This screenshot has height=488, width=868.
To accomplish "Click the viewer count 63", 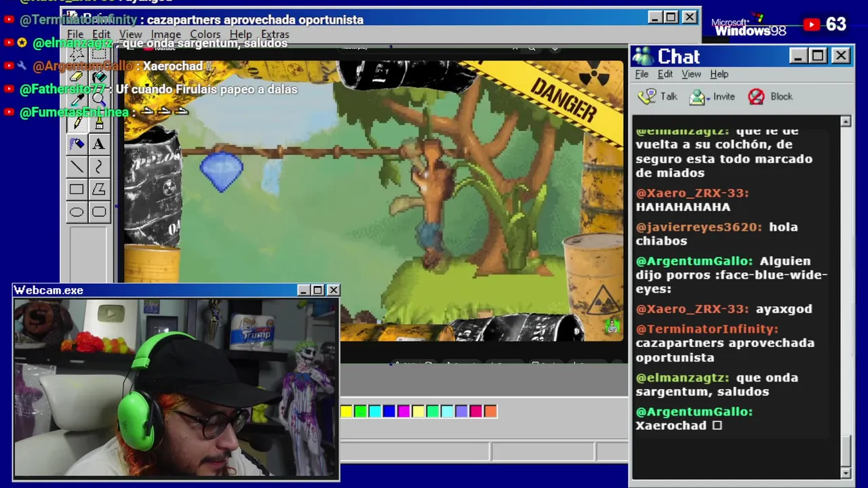I will tap(836, 25).
